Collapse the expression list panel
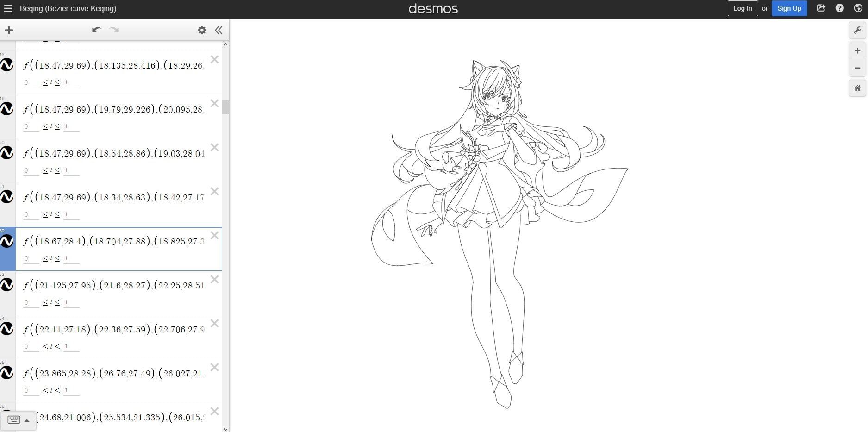This screenshot has width=868, height=432. tap(218, 30)
